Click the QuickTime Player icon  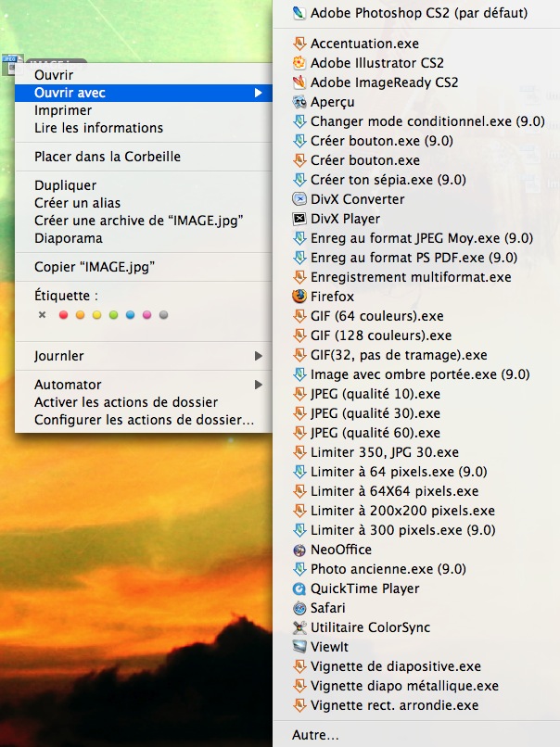pos(299,589)
